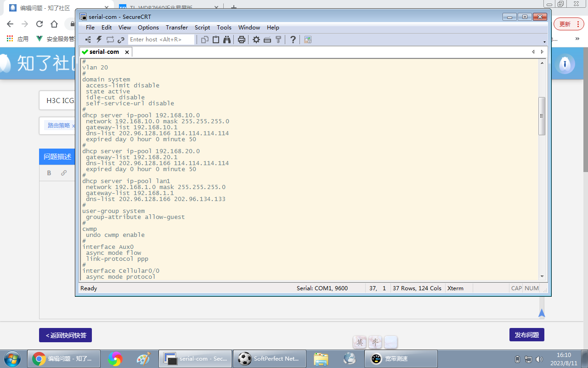This screenshot has width=588, height=368.
Task: Click the NUM indicator in status bar
Action: (531, 288)
